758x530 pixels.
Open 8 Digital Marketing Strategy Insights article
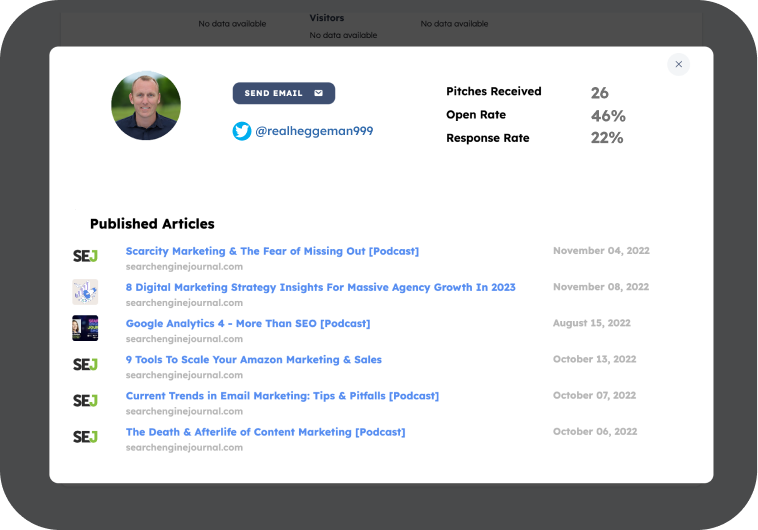(321, 287)
